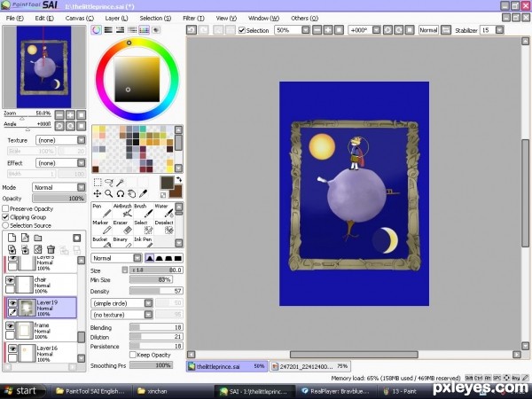Select the Pen tool

(x=102, y=211)
